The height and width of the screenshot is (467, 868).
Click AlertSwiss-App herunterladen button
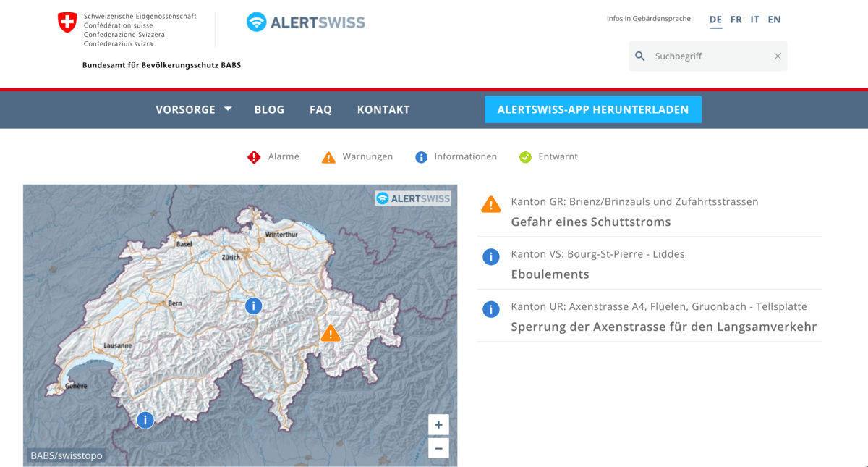[x=593, y=109]
